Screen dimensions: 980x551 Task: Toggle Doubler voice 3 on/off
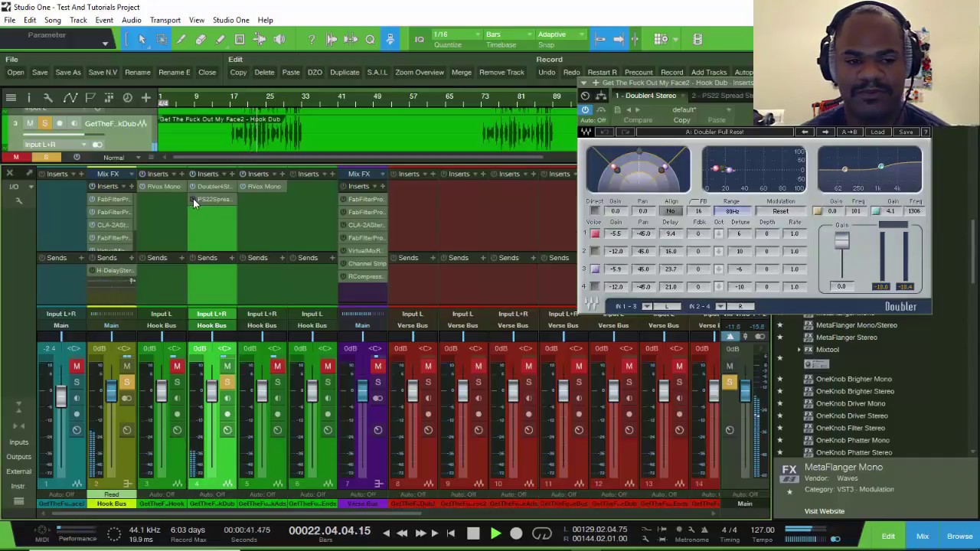coord(595,269)
